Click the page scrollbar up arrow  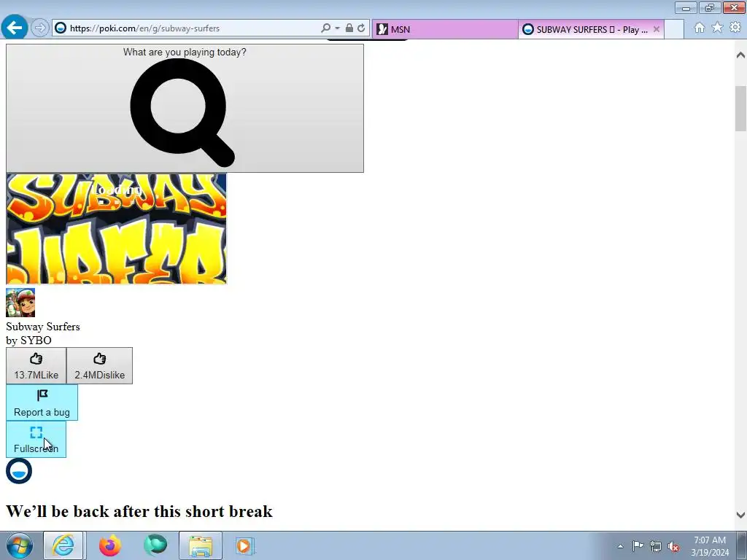[740, 55]
